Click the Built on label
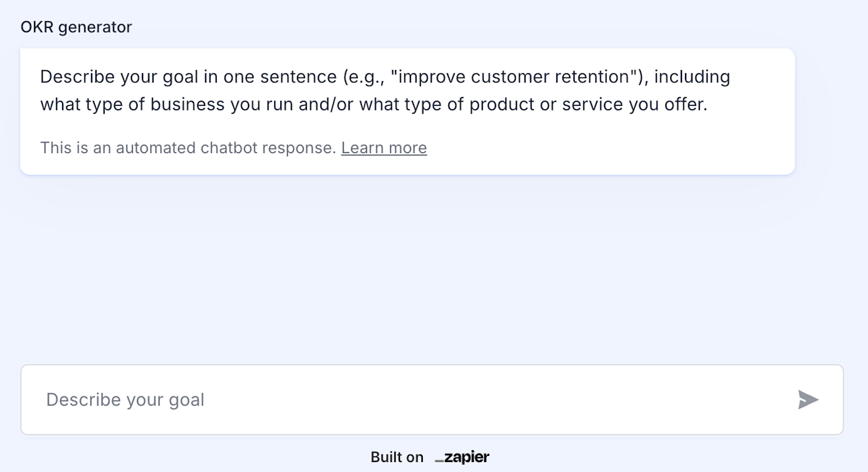The image size is (868, 472). [397, 458]
